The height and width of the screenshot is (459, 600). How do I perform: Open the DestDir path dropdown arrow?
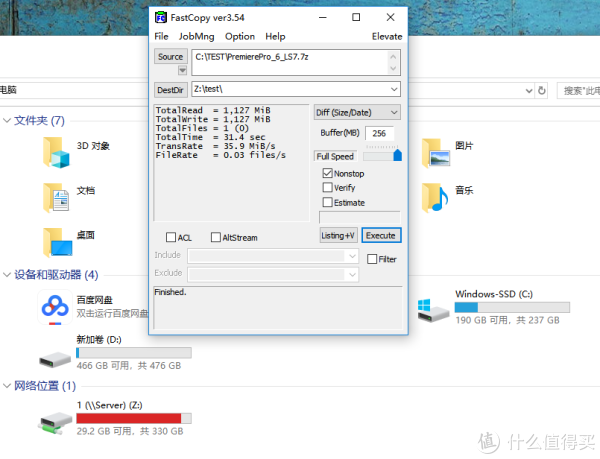394,89
